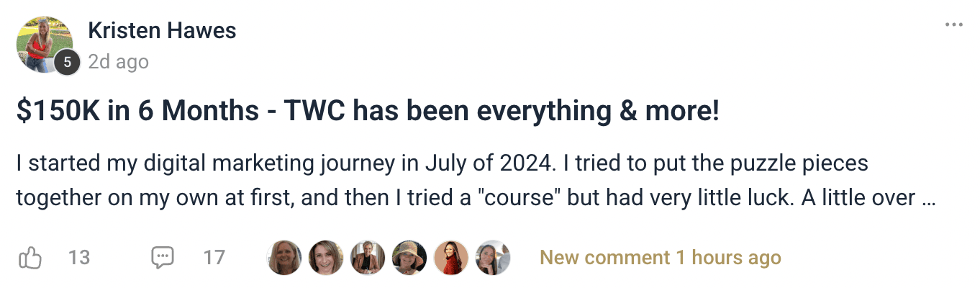Screen dimensions: 980x288
Task: Select commenter avatar wearing a straw hat
Action: point(410,258)
